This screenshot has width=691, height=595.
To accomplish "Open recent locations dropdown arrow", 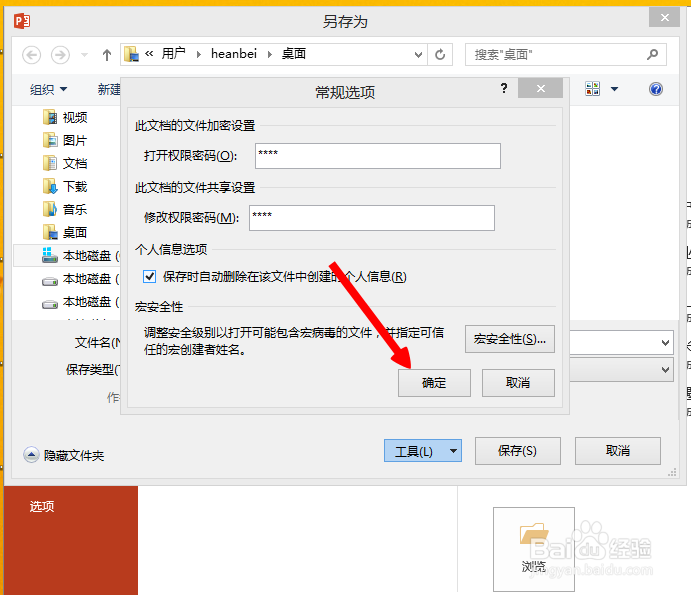I will (84, 55).
